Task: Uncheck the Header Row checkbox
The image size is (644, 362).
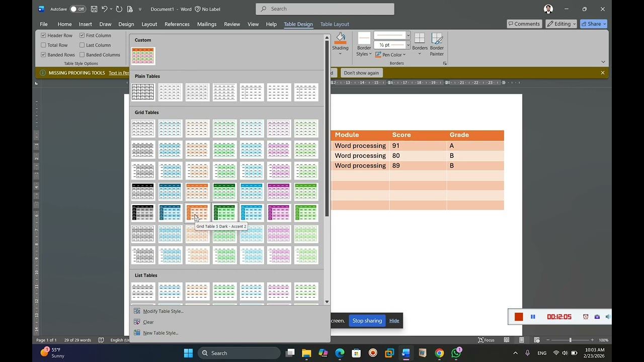Action: (x=43, y=35)
